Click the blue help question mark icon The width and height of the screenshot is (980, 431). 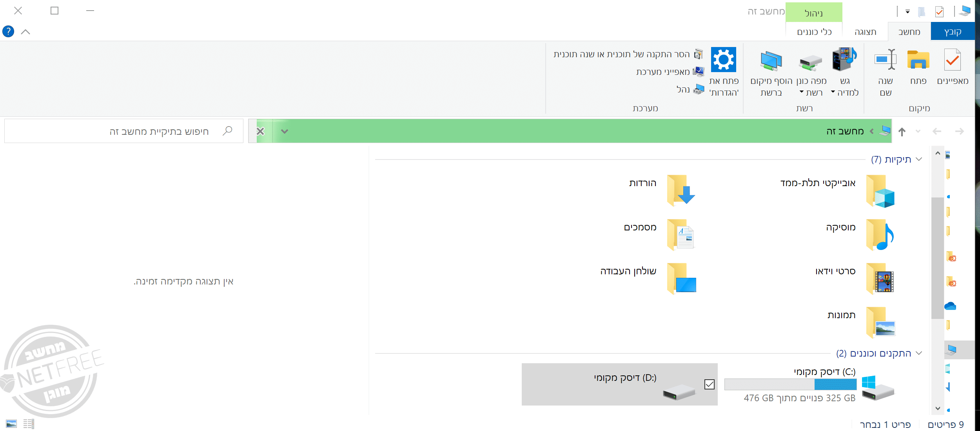tap(8, 31)
